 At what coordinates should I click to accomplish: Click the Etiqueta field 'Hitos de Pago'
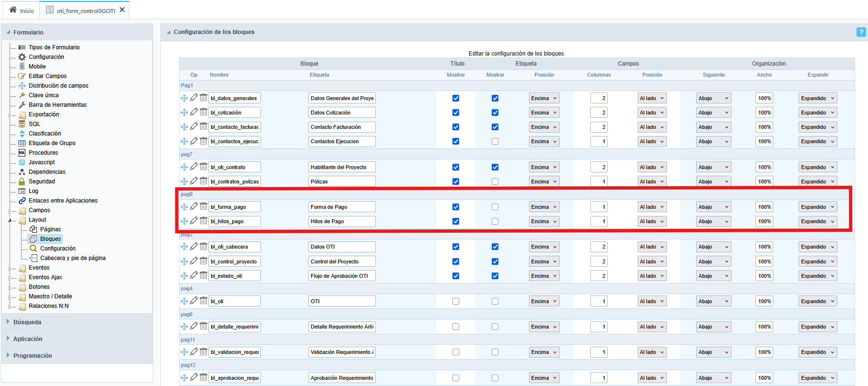[342, 221]
